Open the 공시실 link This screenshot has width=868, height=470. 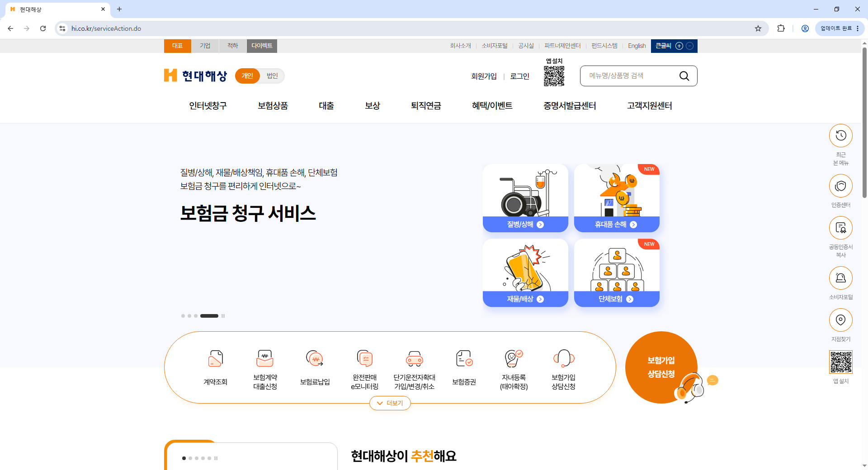click(526, 46)
